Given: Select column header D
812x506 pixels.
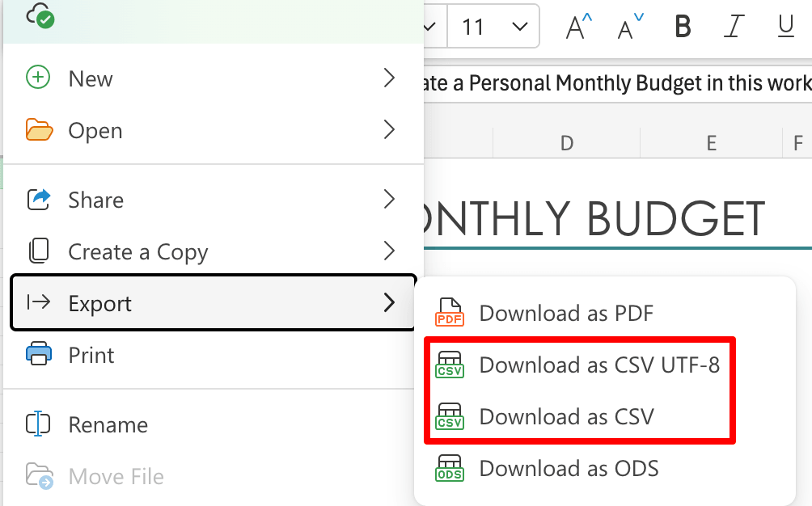Looking at the screenshot, I should pyautogui.click(x=566, y=142).
